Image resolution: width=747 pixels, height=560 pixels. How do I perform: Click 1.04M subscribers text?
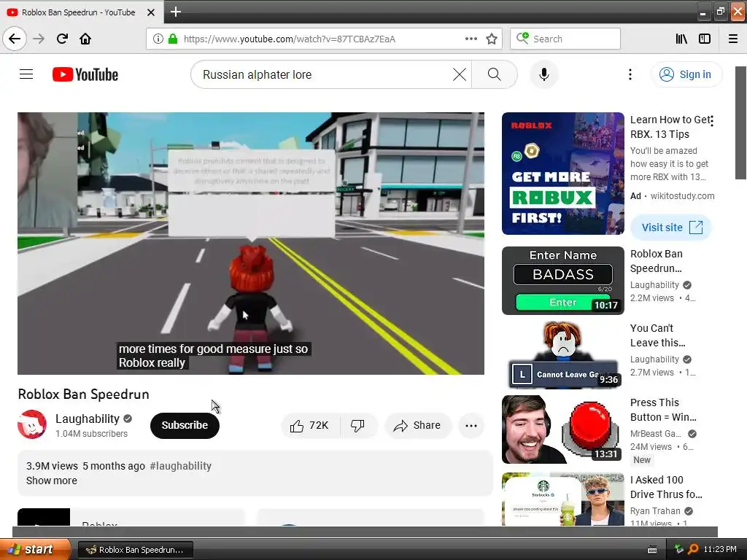pyautogui.click(x=91, y=433)
